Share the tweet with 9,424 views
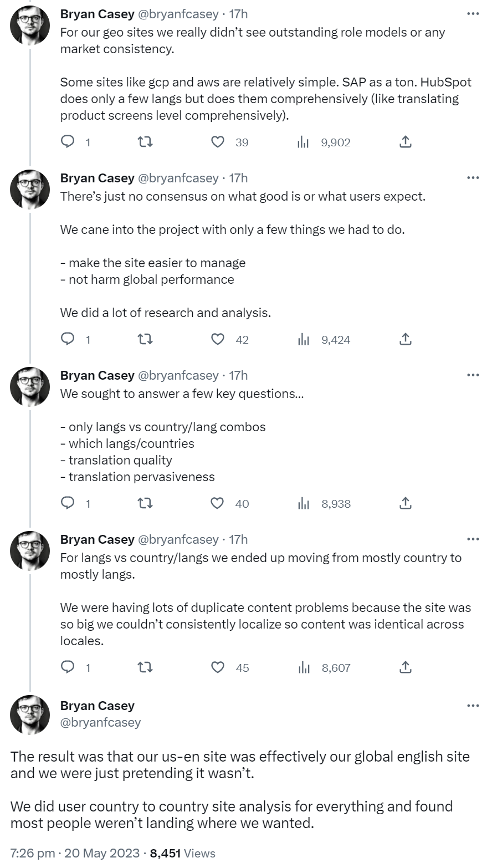 coord(406,339)
